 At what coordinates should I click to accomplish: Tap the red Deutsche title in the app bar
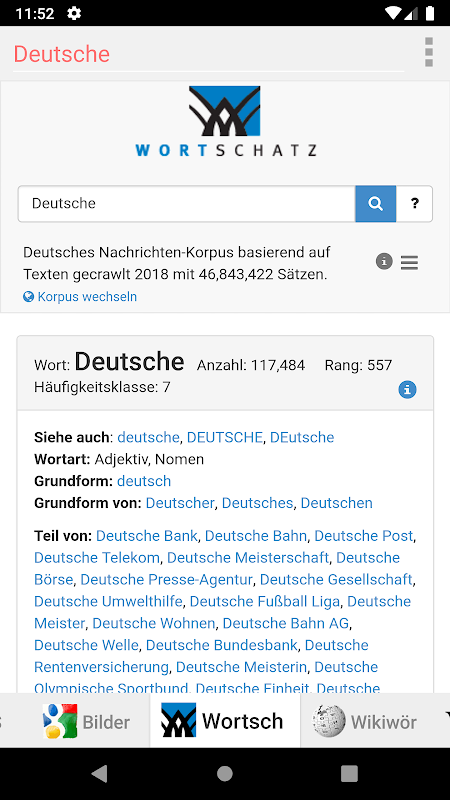tap(62, 54)
